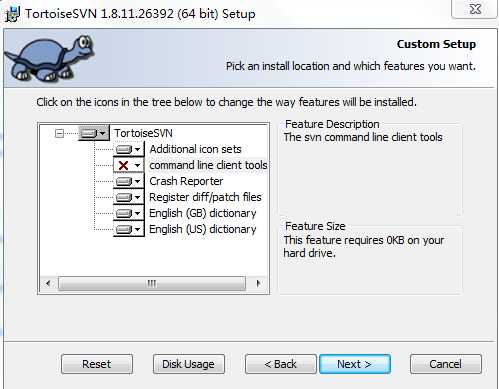Open install options for command line client tools
This screenshot has width=499, height=389.
click(x=129, y=165)
